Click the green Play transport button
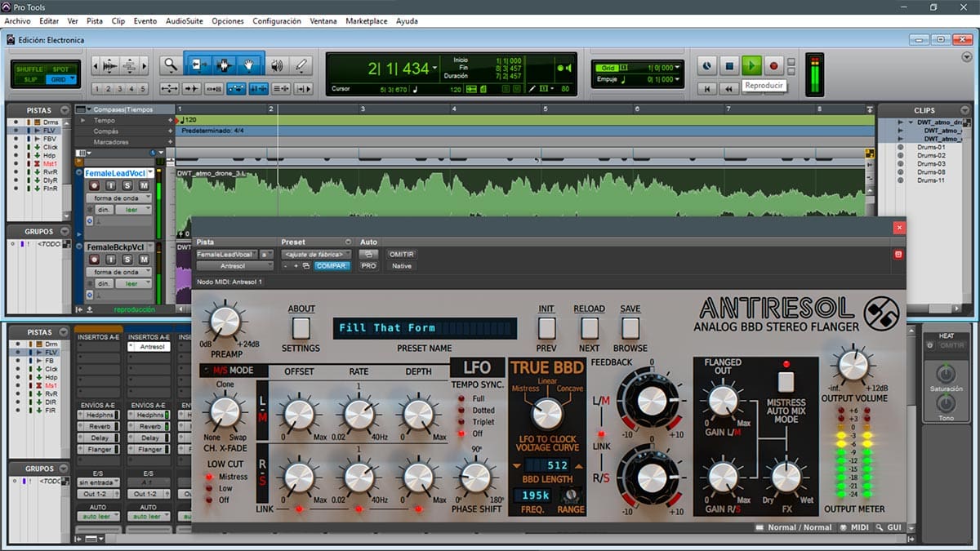Screen dimensions: 980x551 pos(752,64)
